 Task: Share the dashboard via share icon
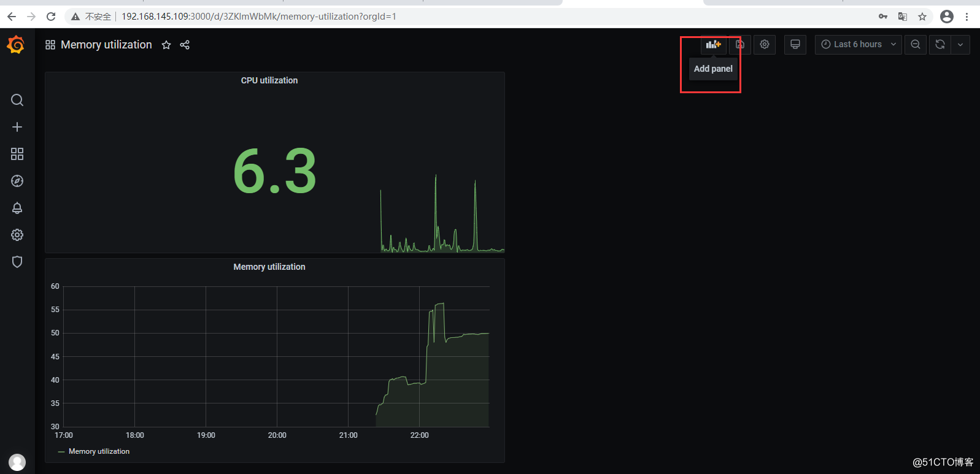point(185,45)
